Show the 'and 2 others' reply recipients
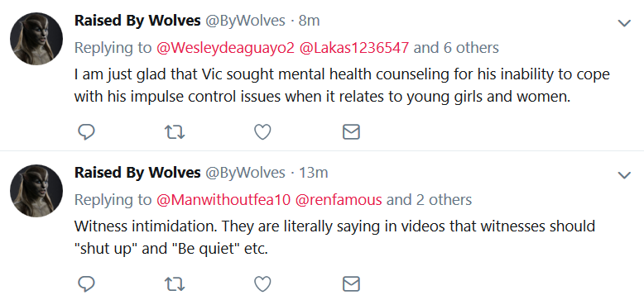This screenshot has height=300, width=644. (x=430, y=200)
